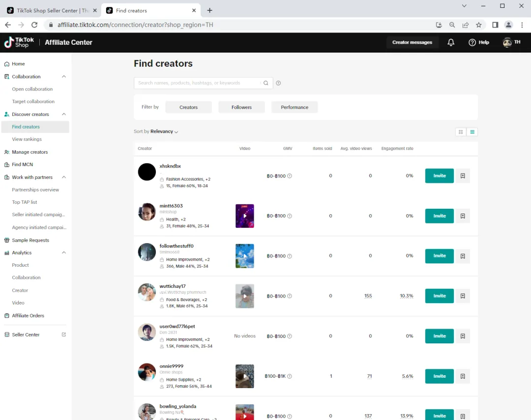Open notifications bell
The image size is (531, 420).
click(x=451, y=42)
